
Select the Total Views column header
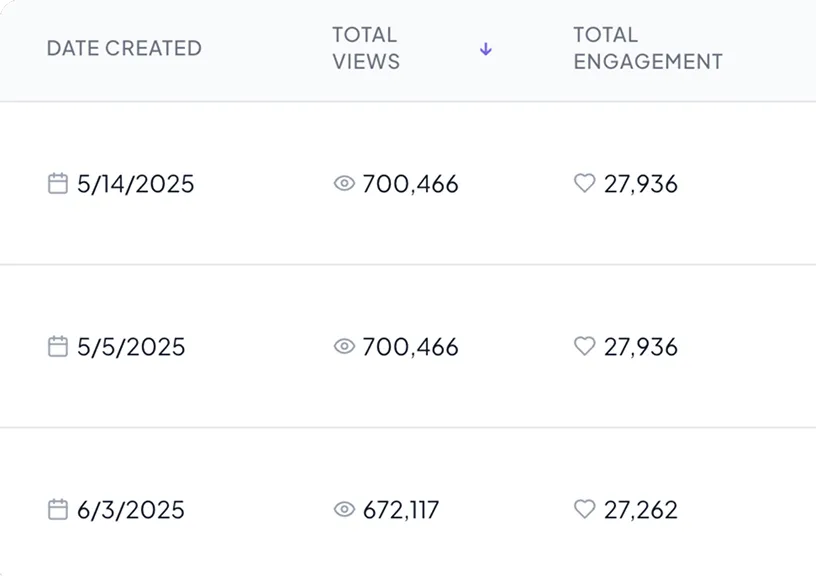click(364, 47)
